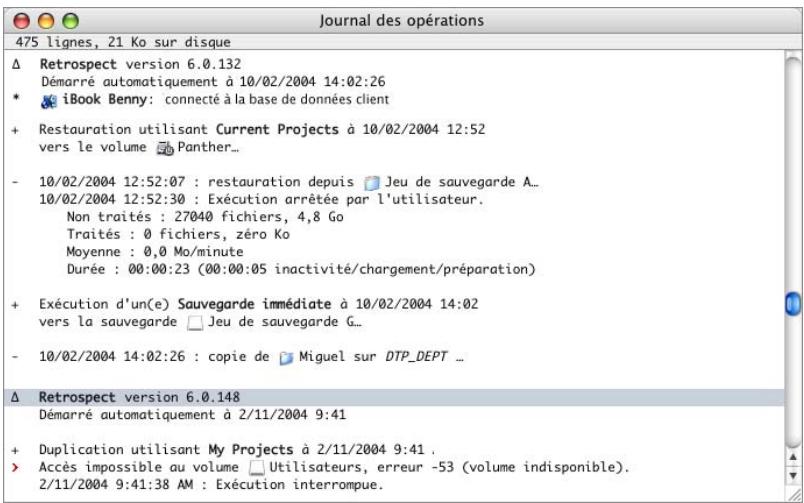Screen dimensions: 804x503
Task: Click the minus marker beside 12:52:07 restauration
Action: (15, 182)
